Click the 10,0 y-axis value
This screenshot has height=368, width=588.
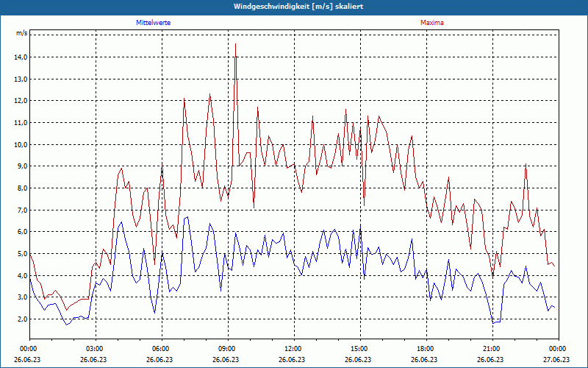pyautogui.click(x=21, y=144)
